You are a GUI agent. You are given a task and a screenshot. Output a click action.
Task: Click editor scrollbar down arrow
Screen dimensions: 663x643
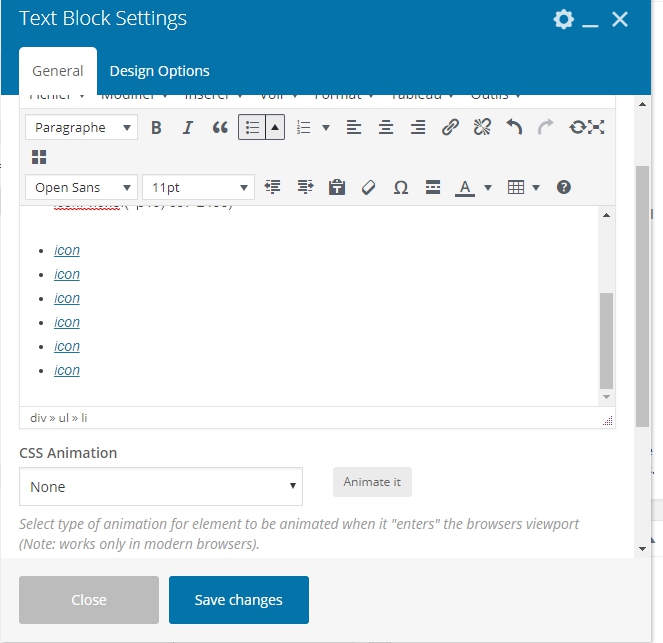tap(606, 397)
